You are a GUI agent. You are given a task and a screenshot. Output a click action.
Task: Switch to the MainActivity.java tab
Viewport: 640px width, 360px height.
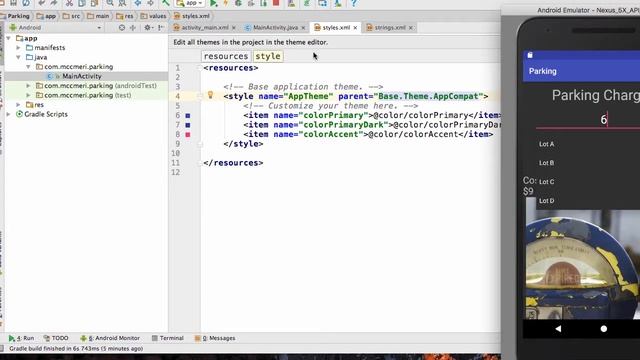tap(275, 28)
